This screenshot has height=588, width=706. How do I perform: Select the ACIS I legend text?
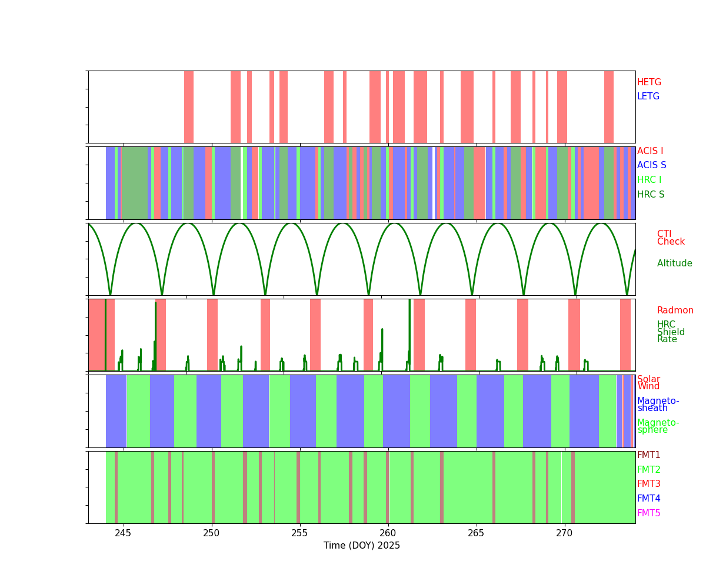(650, 151)
